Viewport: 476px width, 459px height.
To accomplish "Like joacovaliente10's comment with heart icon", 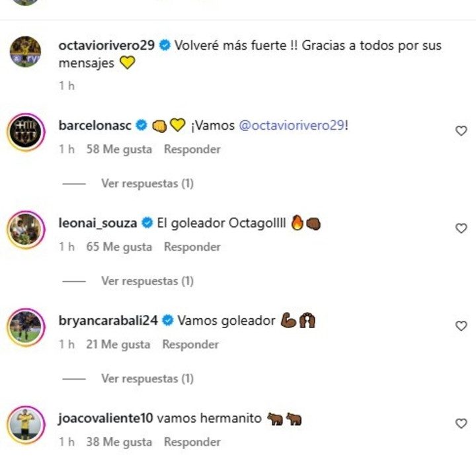I will [x=461, y=423].
